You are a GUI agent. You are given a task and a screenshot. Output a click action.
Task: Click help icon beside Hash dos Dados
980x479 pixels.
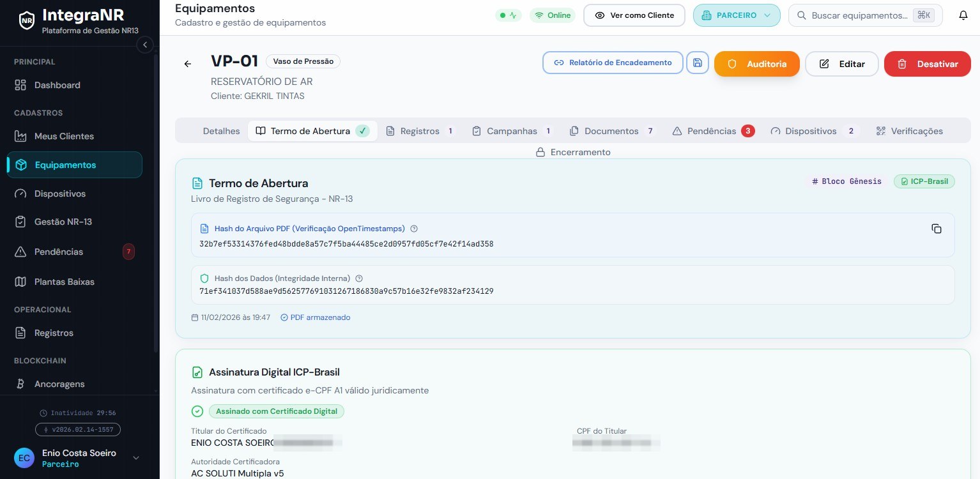pyautogui.click(x=359, y=278)
